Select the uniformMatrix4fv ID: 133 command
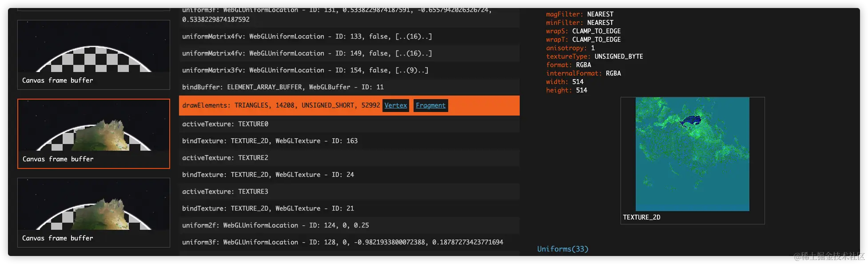868x264 pixels. (x=349, y=36)
